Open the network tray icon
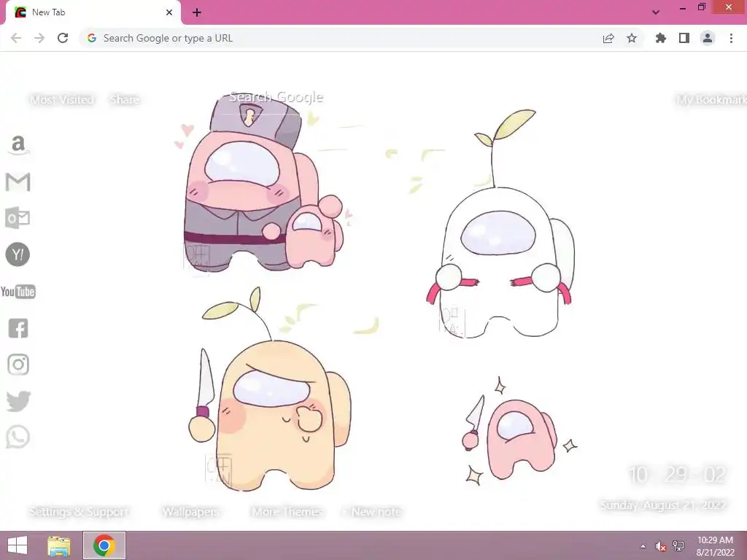The height and width of the screenshot is (560, 747). 678,546
